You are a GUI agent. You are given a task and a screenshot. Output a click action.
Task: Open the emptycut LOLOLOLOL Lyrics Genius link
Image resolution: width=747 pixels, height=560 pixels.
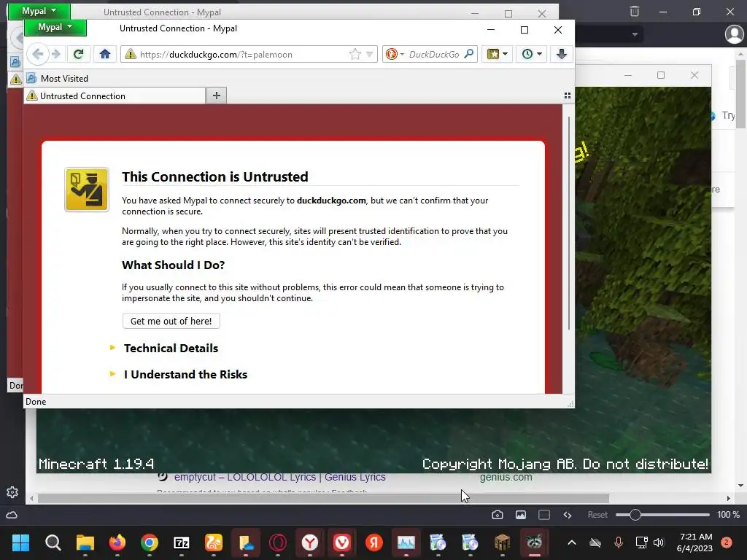point(279,477)
